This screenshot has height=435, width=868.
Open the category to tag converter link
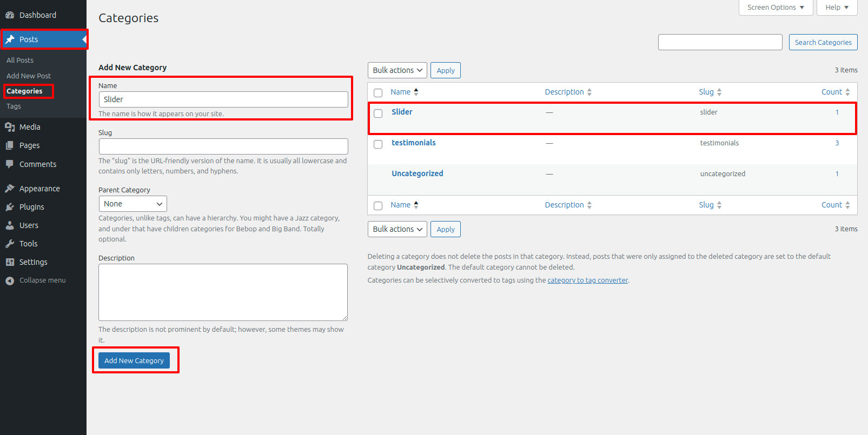point(587,280)
